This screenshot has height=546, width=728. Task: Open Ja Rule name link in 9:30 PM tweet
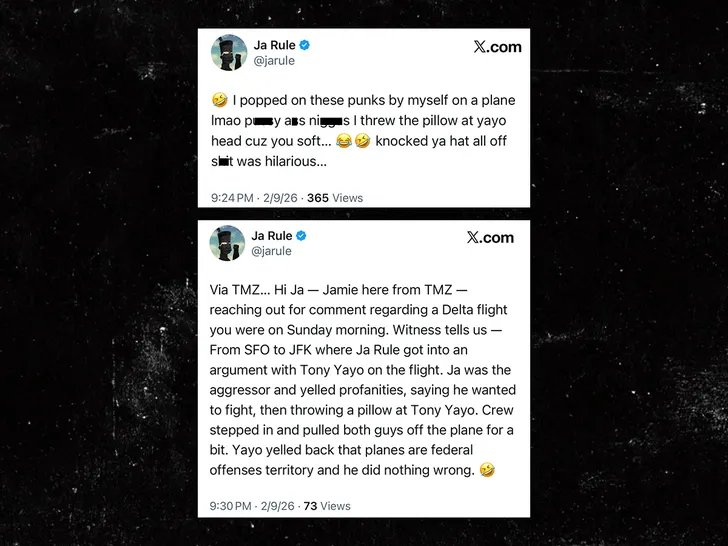click(x=272, y=236)
